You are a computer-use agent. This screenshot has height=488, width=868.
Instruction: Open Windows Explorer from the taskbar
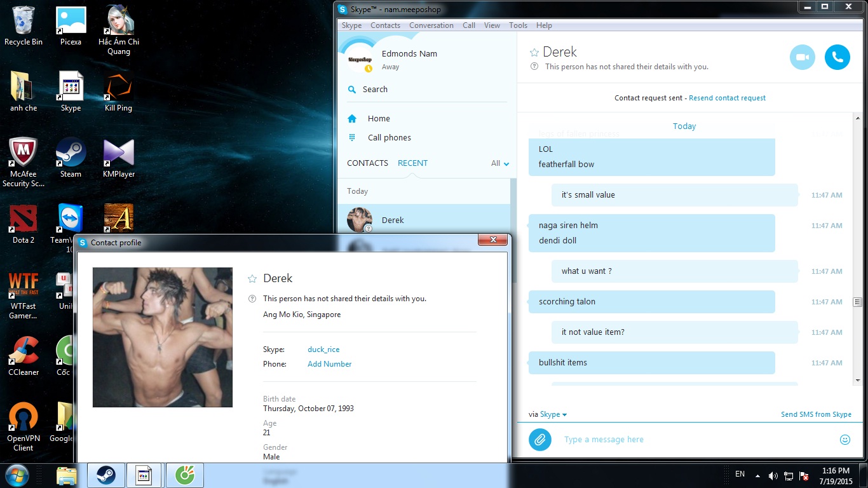point(66,475)
